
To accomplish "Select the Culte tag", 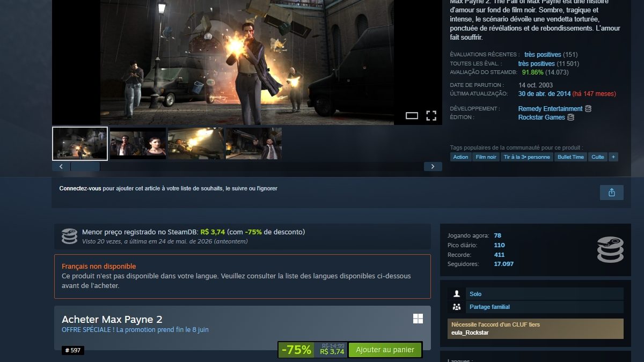I will tap(598, 157).
